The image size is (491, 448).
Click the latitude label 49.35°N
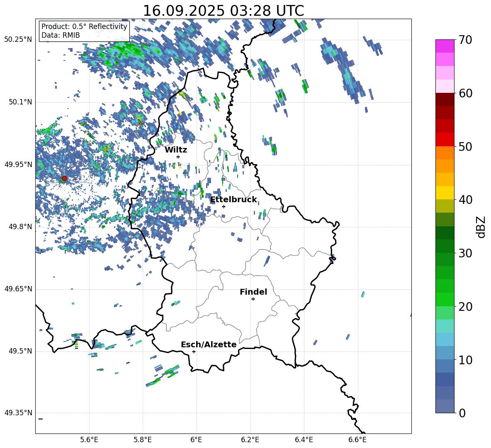click(18, 413)
